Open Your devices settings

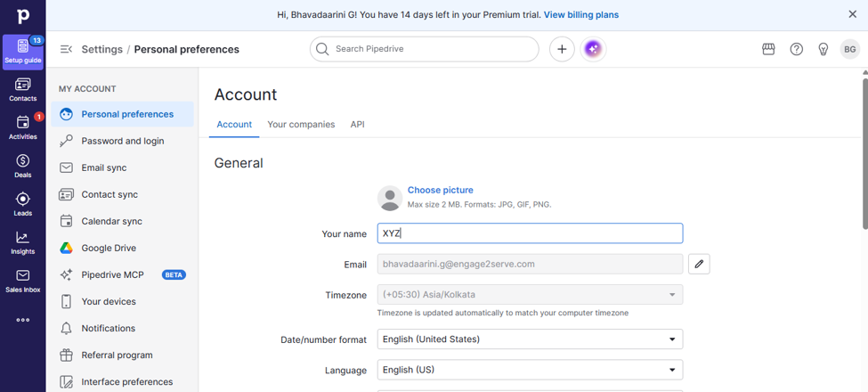tap(122, 301)
